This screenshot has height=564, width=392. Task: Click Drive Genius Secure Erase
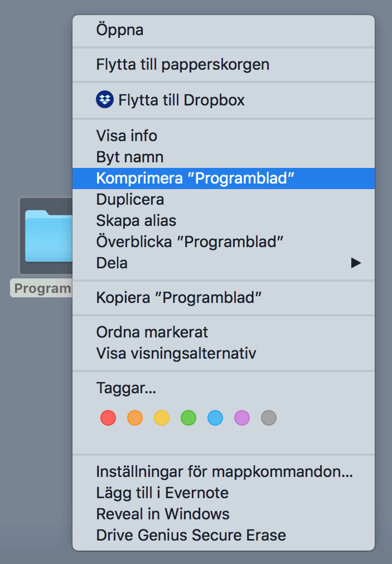pos(191,535)
